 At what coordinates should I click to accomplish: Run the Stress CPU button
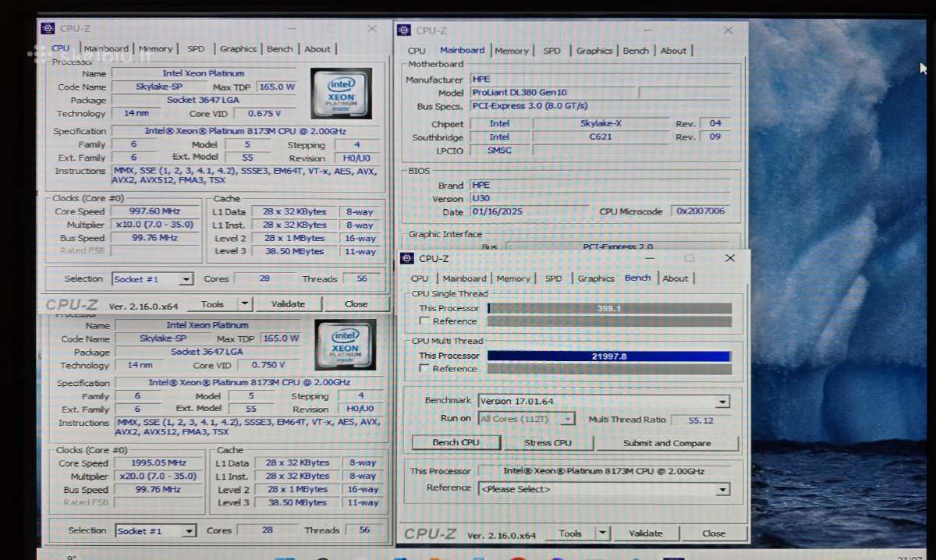[x=548, y=443]
